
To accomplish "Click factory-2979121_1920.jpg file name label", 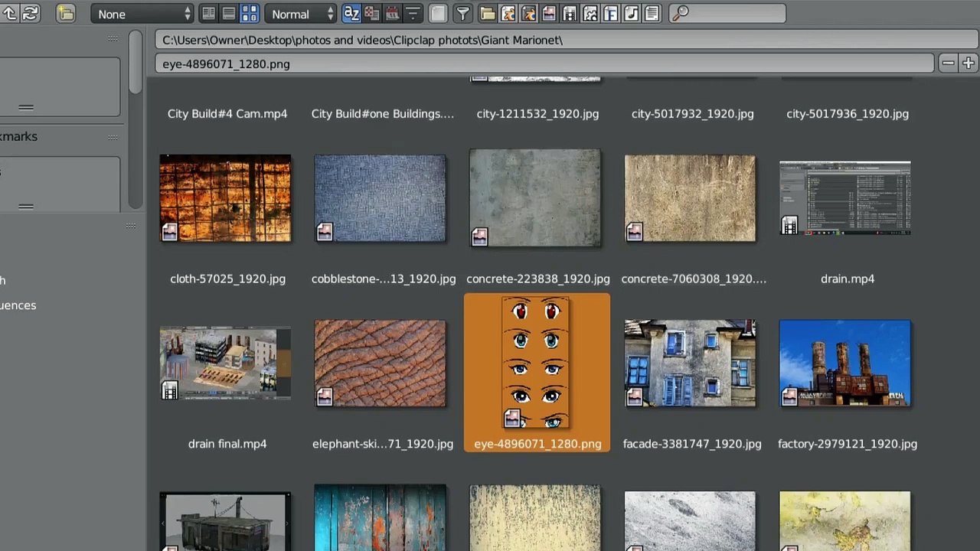I will click(848, 444).
